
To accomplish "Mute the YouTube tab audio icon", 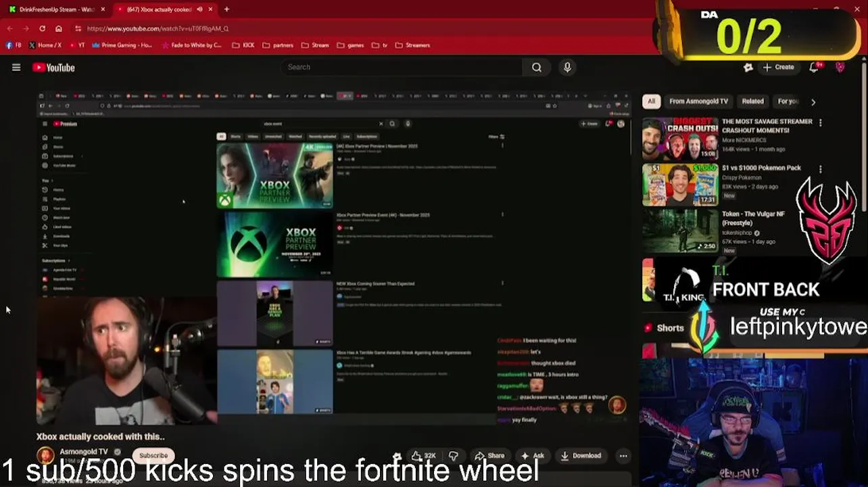I will click(x=199, y=9).
